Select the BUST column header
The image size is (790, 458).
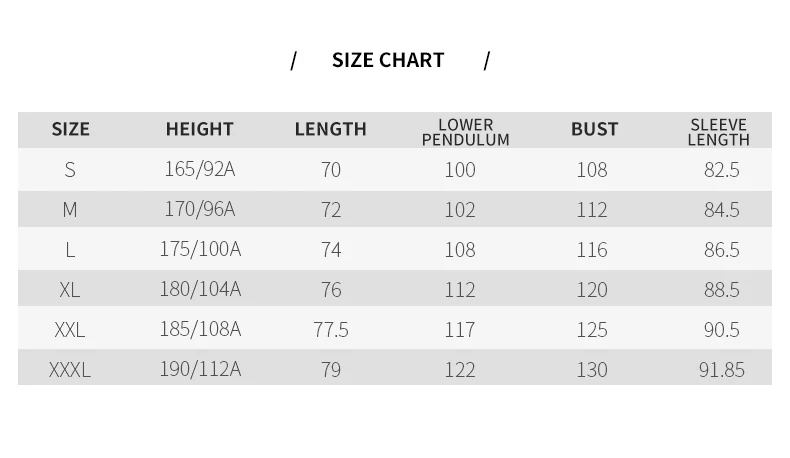[595, 129]
